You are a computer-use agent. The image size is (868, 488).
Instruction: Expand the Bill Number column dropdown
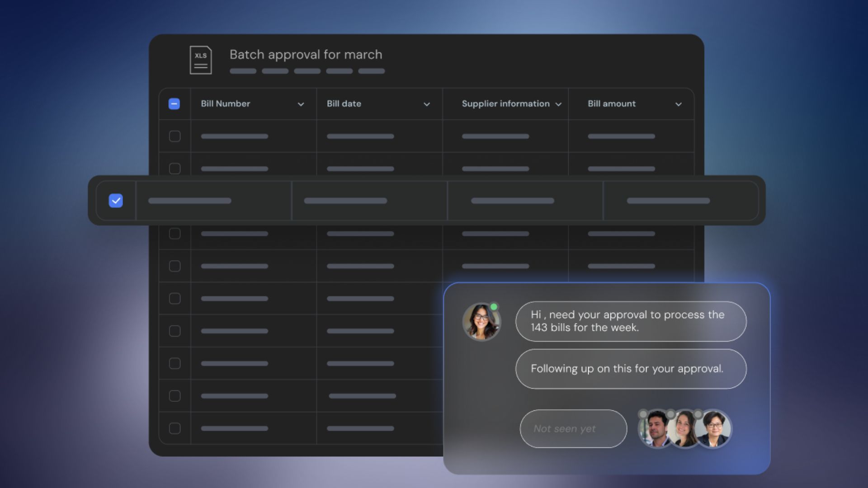(301, 104)
